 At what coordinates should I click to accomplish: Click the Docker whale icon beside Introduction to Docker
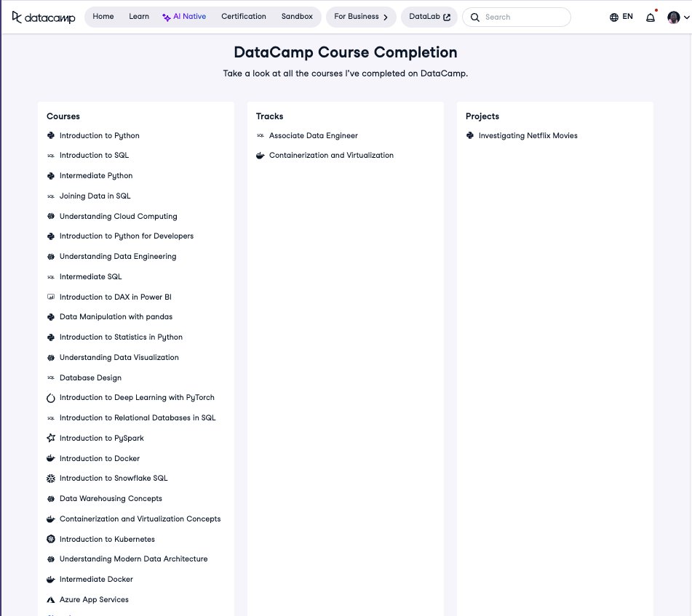[x=51, y=458]
